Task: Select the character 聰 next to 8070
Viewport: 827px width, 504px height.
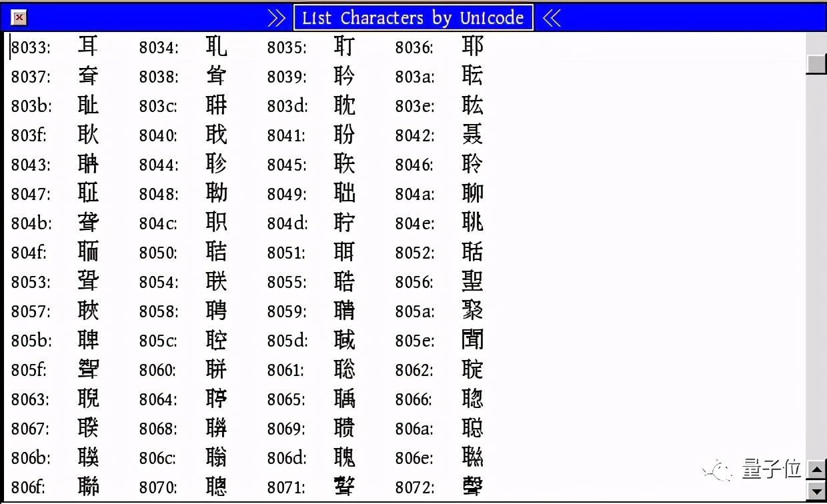Action: [216, 487]
